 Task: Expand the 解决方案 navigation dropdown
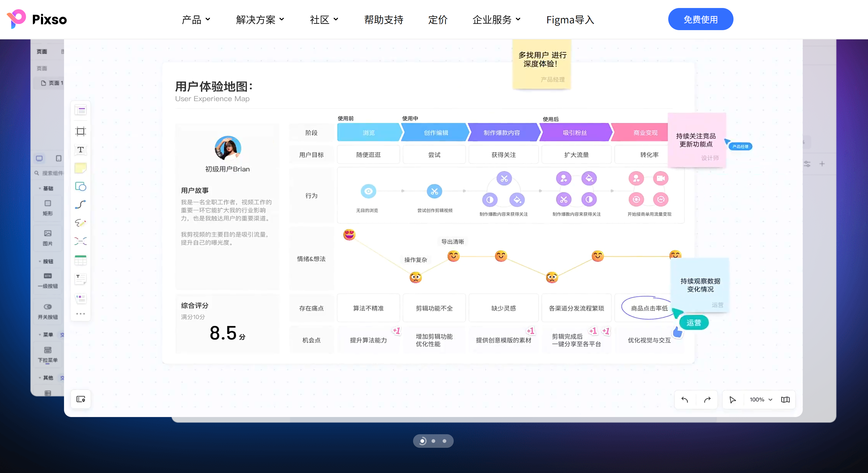click(x=260, y=19)
